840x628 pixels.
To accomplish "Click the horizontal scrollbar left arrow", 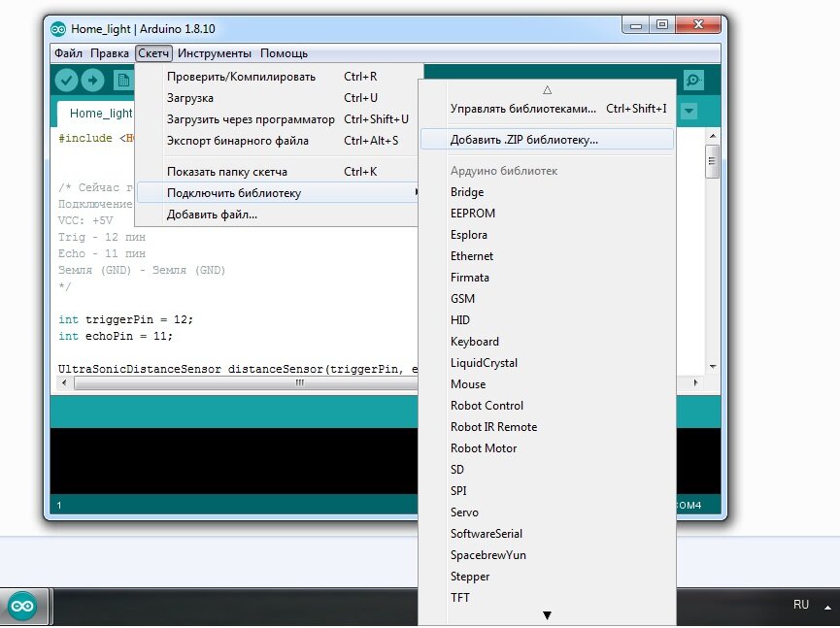I will pyautogui.click(x=64, y=382).
